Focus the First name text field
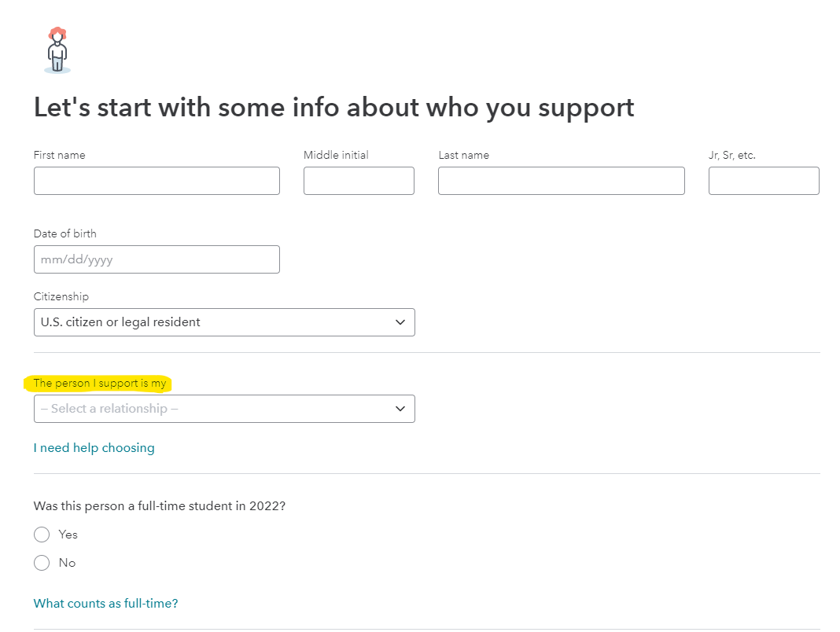 coord(157,181)
